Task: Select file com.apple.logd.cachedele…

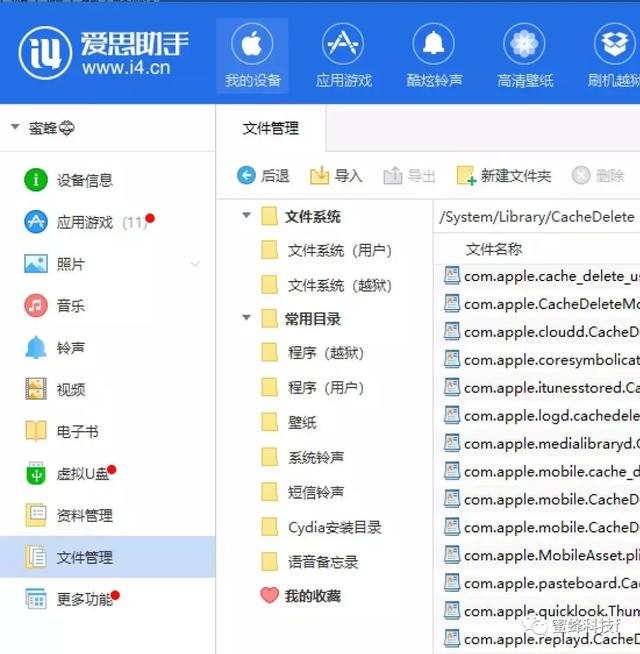Action: click(542, 415)
